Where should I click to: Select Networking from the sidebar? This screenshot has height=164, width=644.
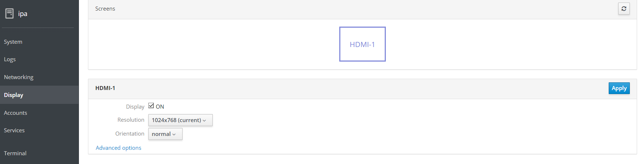pos(19,77)
